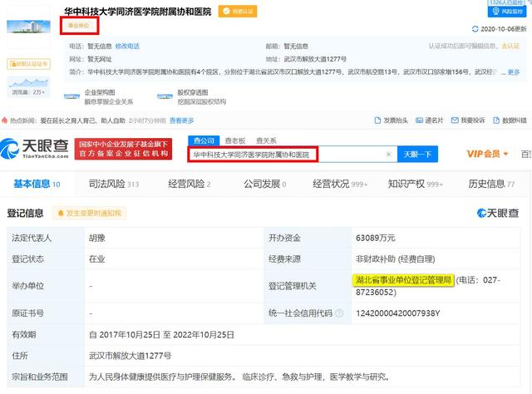
Task: Click the 天眼一下 search button
Action: pyautogui.click(x=417, y=155)
